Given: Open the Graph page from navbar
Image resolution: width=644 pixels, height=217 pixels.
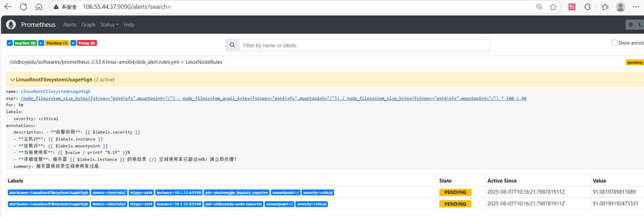Looking at the screenshot, I should coord(88,25).
